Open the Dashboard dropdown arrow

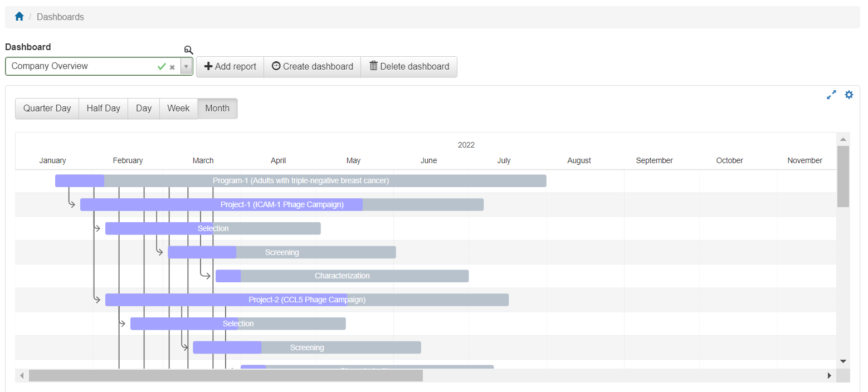[187, 67]
